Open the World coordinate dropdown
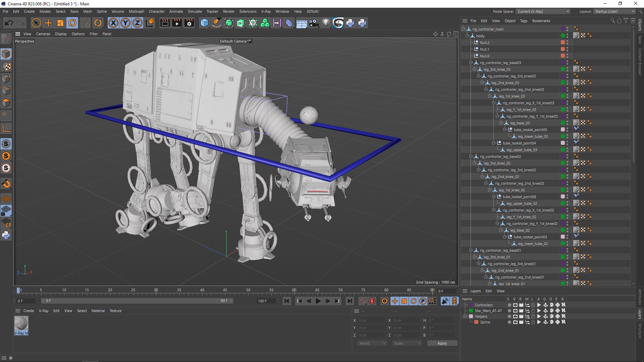 coord(372,343)
